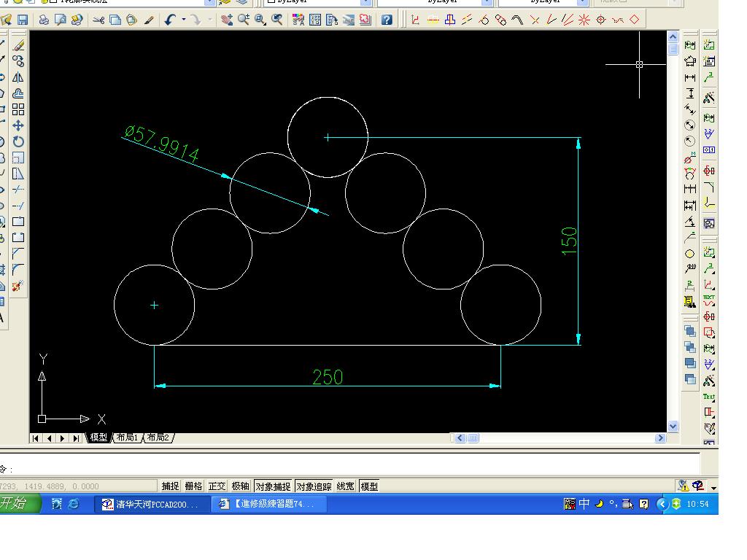Select the Trim tool
This screenshot has height=560, width=747.
[x=18, y=190]
